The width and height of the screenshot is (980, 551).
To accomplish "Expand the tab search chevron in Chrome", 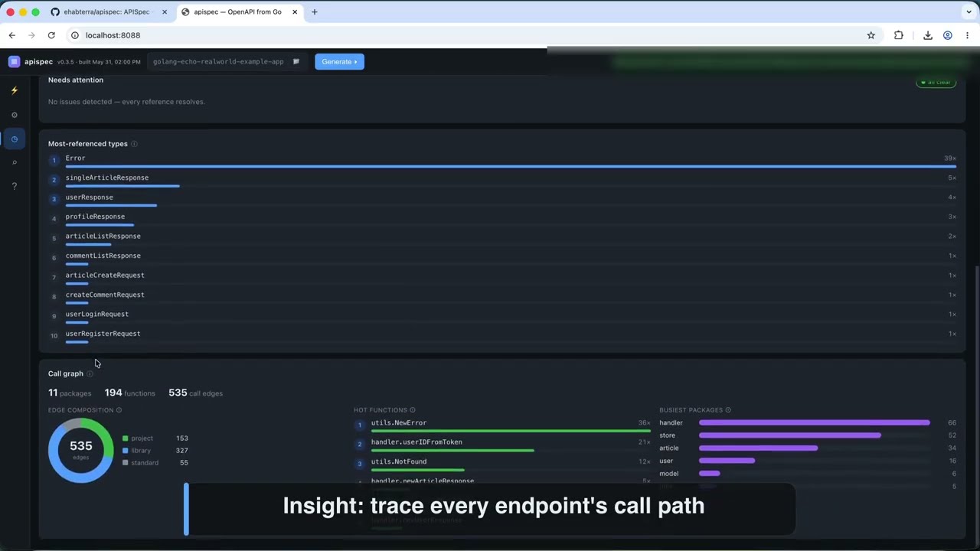I will (x=969, y=12).
